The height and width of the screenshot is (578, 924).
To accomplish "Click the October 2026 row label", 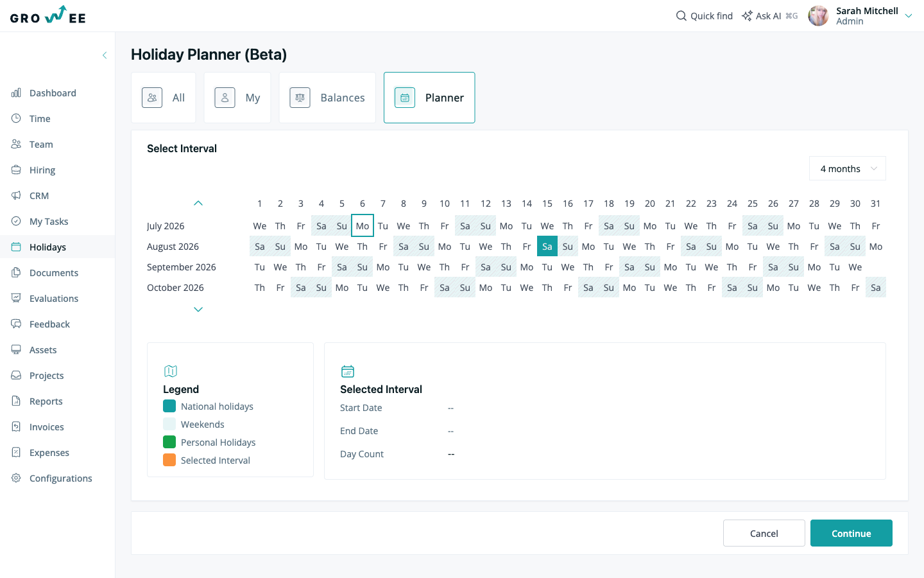I will [175, 288].
